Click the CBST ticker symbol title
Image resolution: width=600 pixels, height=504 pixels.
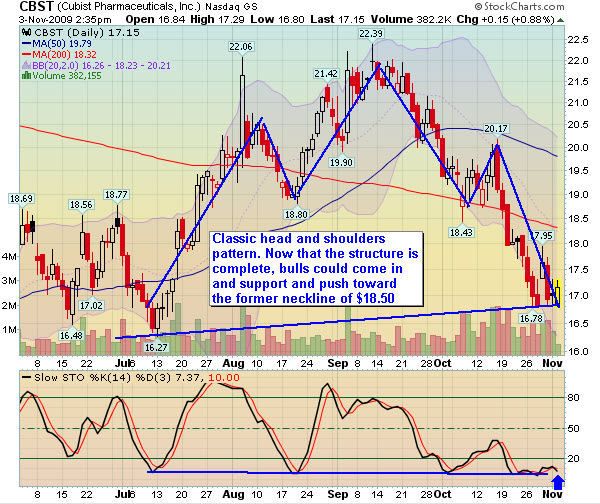[36, 7]
